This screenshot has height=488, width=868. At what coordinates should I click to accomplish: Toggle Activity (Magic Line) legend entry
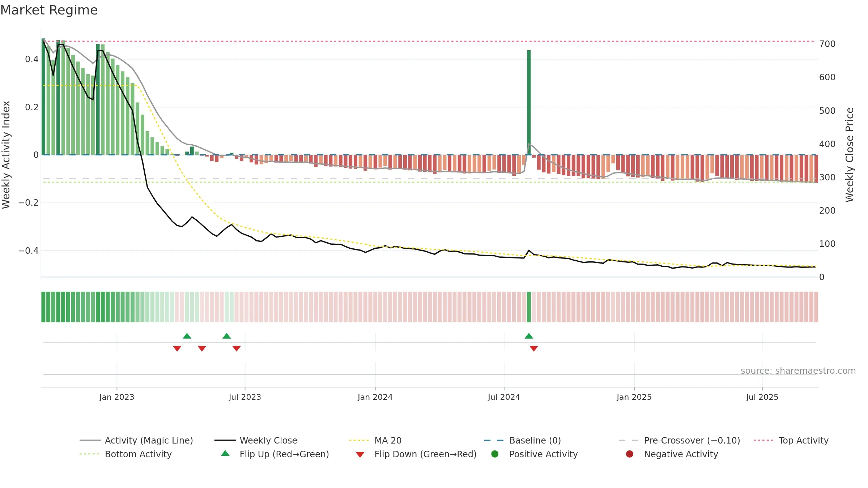coord(136,440)
